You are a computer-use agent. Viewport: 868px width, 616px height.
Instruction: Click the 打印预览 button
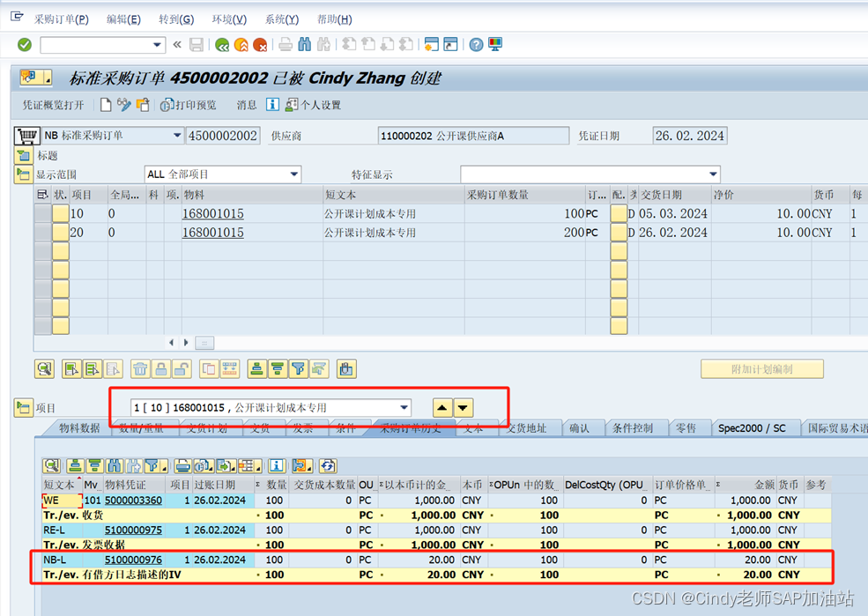189,105
